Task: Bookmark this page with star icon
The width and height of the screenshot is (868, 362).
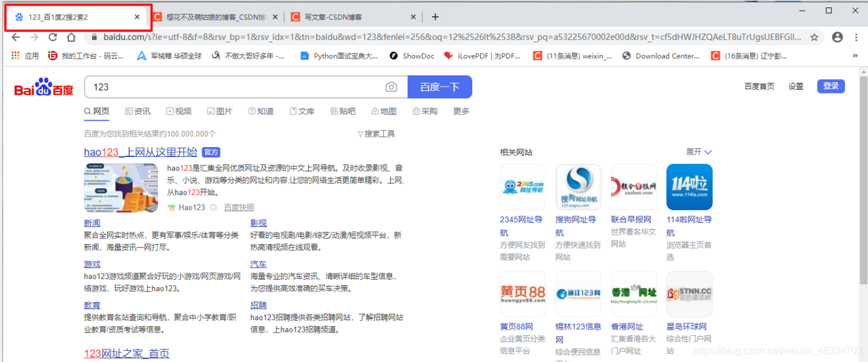Action: point(814,37)
